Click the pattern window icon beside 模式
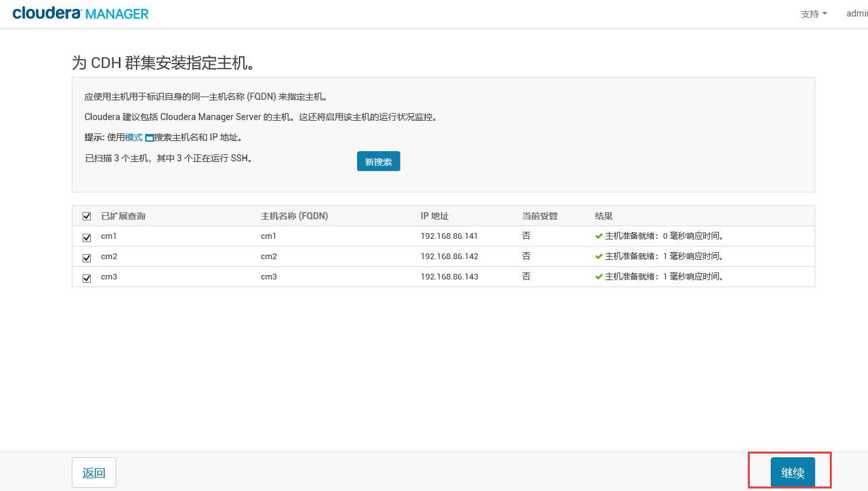Screen dimensions: 868x491 coord(149,137)
